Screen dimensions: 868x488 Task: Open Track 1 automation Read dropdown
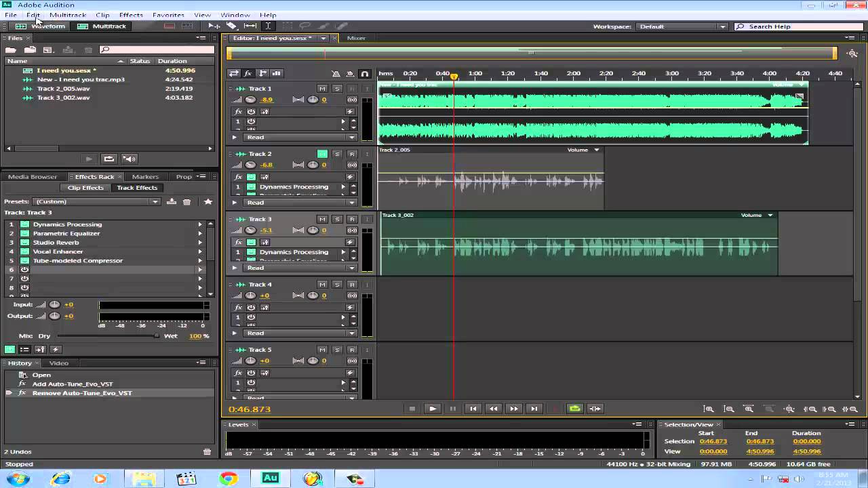[301, 138]
